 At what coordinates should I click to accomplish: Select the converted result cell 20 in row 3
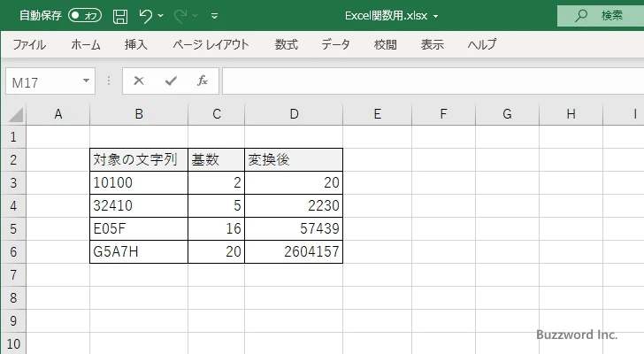coord(294,182)
